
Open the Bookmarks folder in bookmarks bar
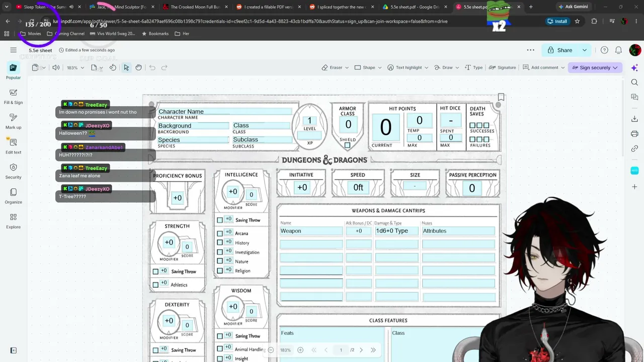pos(155,34)
